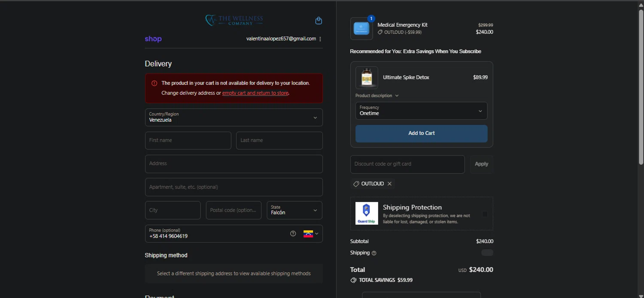Remove the OUTLOUD discount code

tap(389, 184)
